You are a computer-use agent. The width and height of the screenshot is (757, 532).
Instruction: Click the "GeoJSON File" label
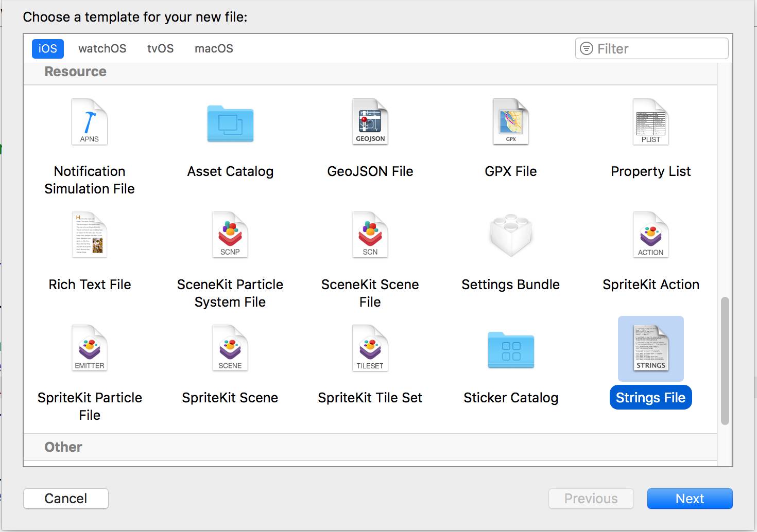click(370, 171)
